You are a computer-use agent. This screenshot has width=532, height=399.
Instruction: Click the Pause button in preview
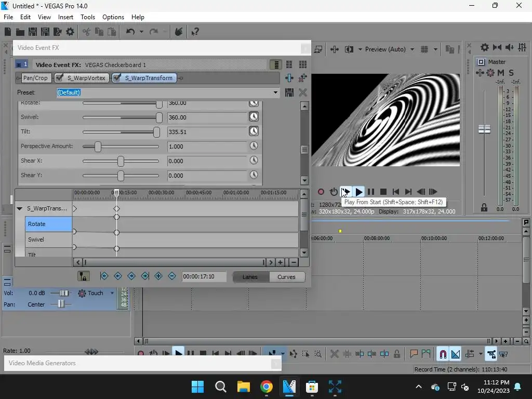coord(371,192)
